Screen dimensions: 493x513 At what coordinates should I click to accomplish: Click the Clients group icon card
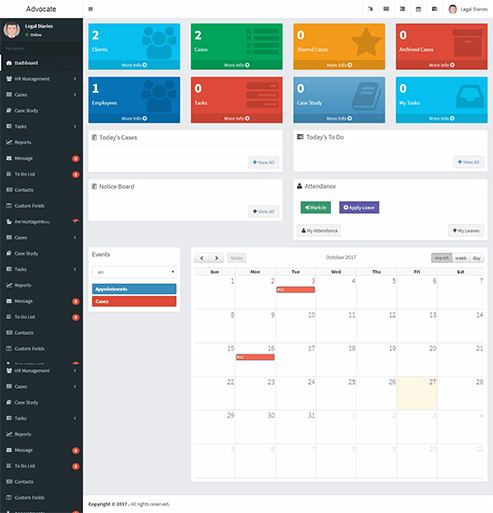pos(159,42)
